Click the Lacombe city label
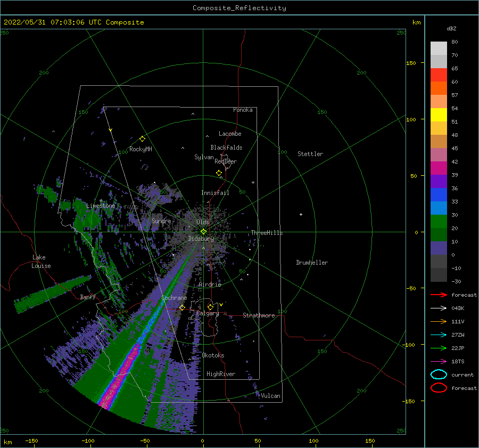 (230, 134)
